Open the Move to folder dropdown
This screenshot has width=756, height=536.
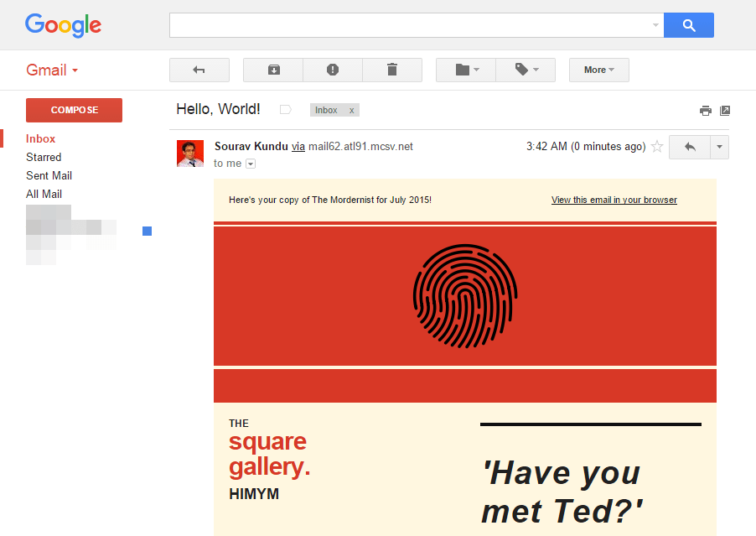[466, 70]
